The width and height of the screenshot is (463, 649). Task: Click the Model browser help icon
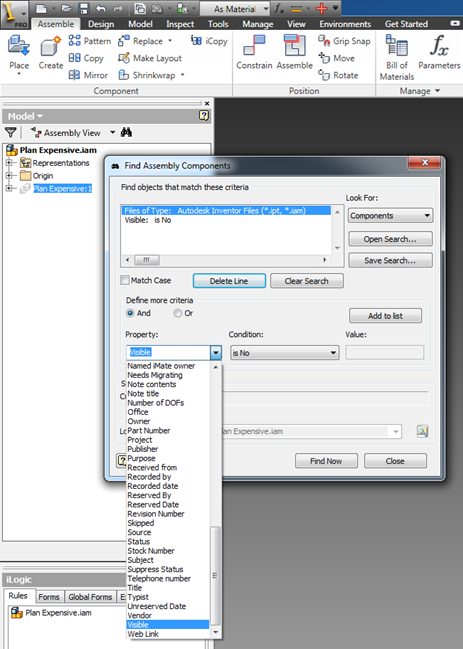click(204, 115)
